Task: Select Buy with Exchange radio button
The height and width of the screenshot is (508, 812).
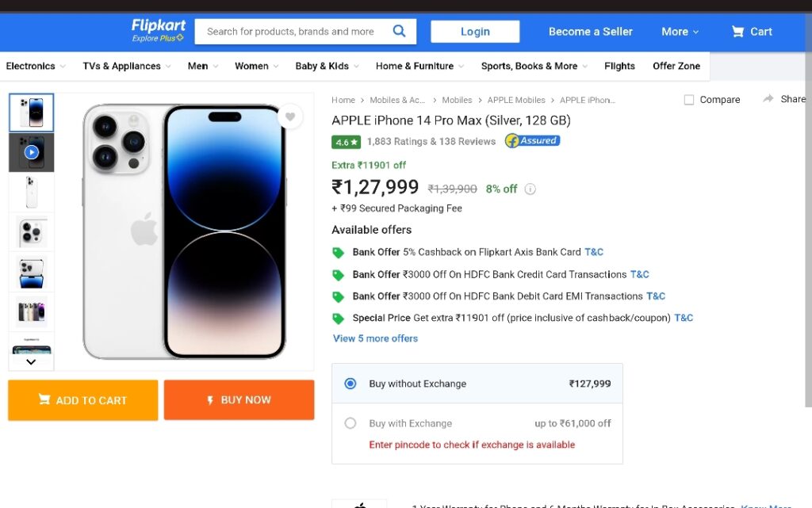Action: pyautogui.click(x=350, y=423)
